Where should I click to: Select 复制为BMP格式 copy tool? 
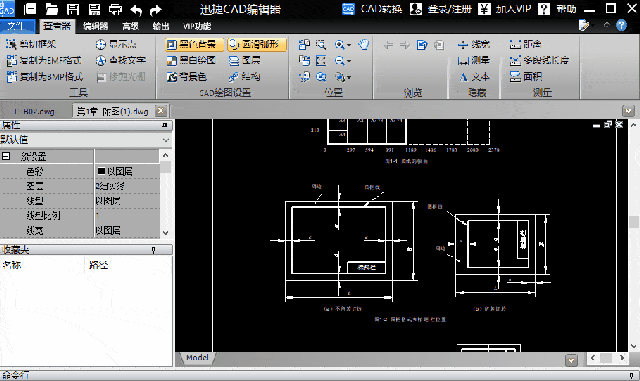45,77
